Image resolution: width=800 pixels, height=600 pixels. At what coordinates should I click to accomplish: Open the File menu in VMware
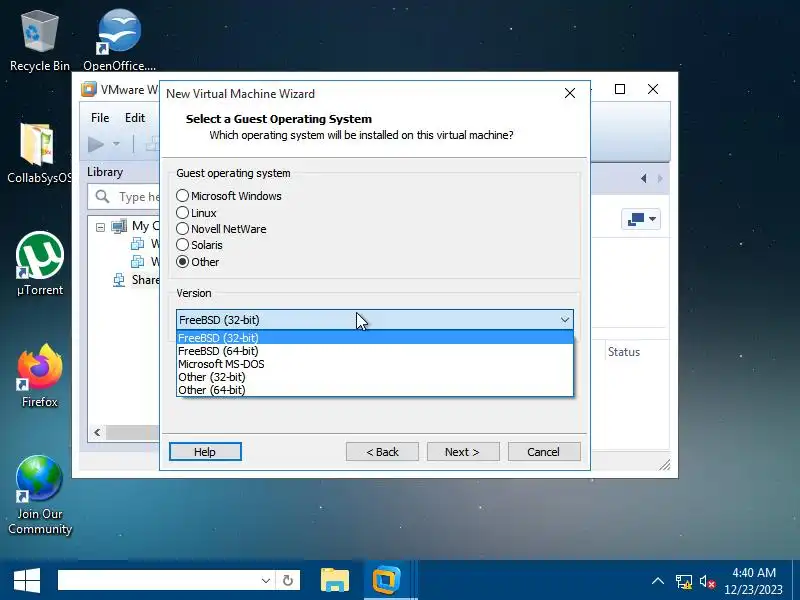pyautogui.click(x=100, y=118)
